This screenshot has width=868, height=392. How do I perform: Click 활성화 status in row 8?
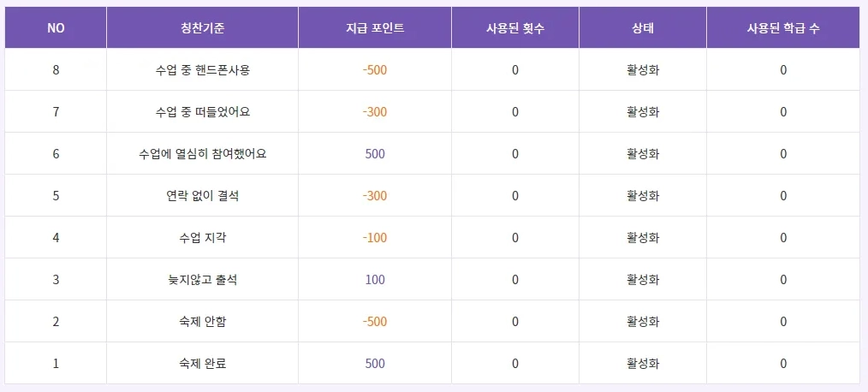643,70
